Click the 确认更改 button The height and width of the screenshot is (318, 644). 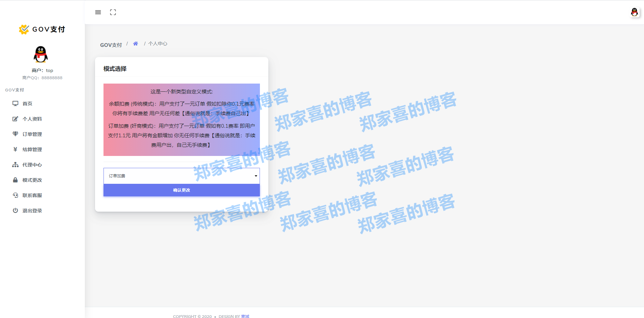pos(182,190)
